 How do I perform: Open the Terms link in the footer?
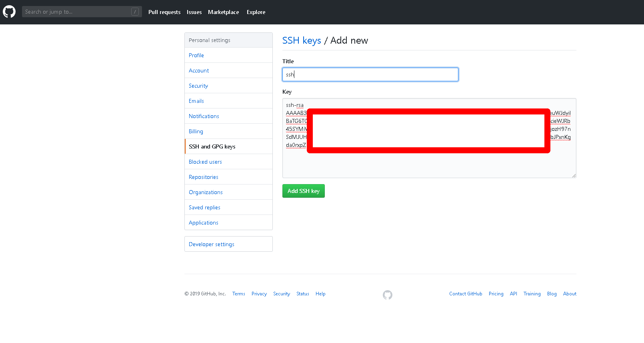point(239,294)
